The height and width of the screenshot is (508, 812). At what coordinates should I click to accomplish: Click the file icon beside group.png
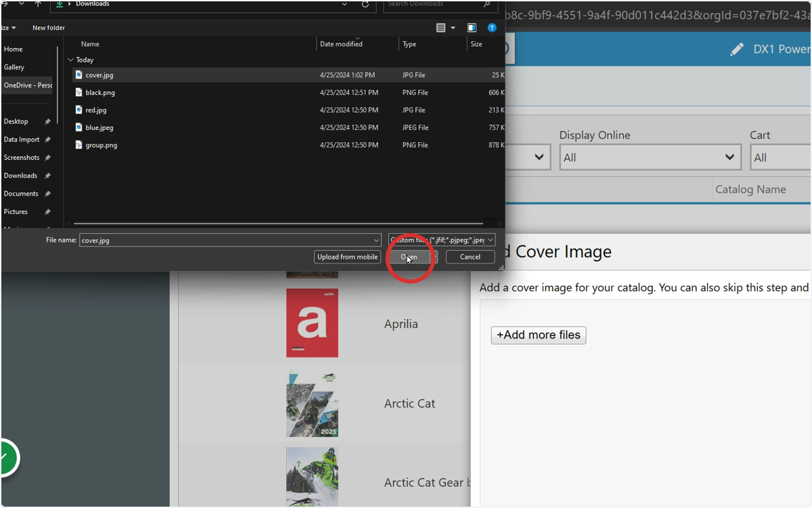[x=79, y=145]
